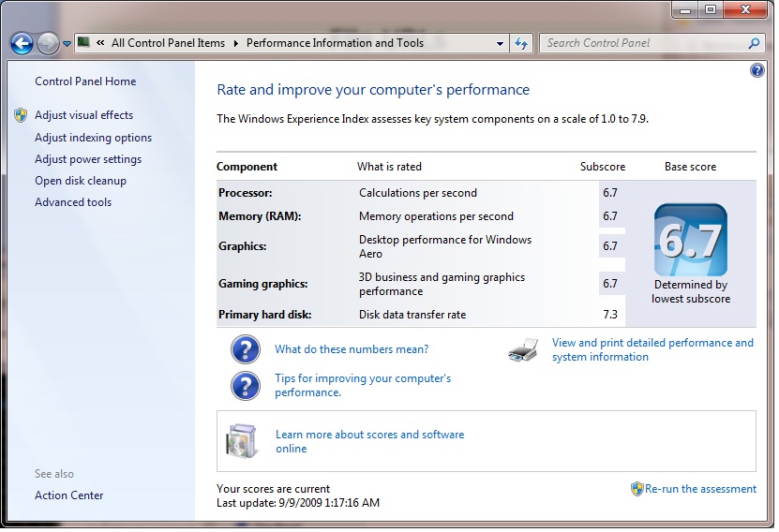This screenshot has width=779, height=532.
Task: Click the Memory (RAM) row label
Action: click(260, 216)
